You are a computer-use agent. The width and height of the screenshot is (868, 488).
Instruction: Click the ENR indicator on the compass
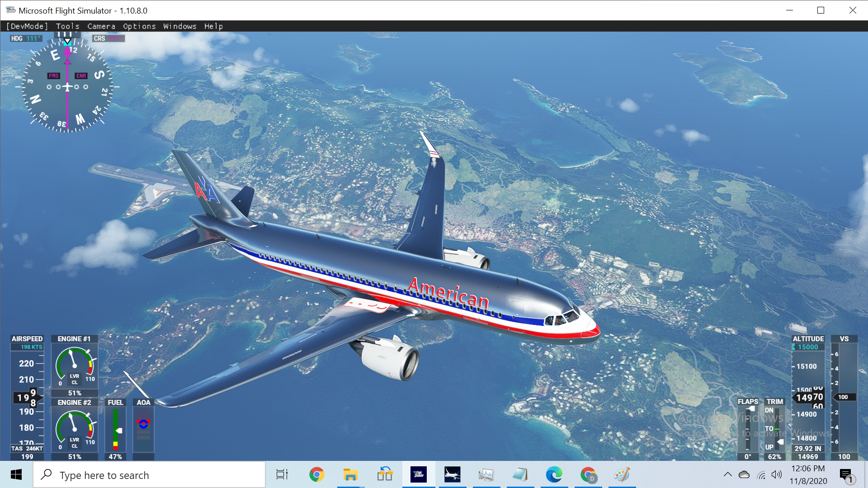(81, 76)
